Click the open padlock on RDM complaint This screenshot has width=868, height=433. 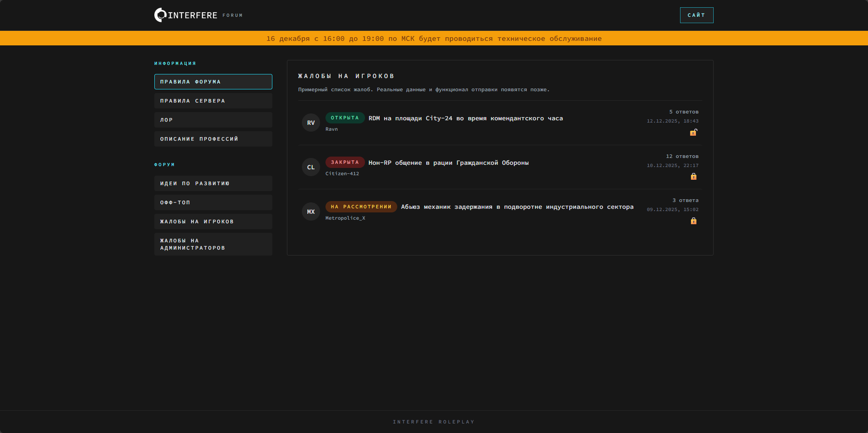(693, 133)
